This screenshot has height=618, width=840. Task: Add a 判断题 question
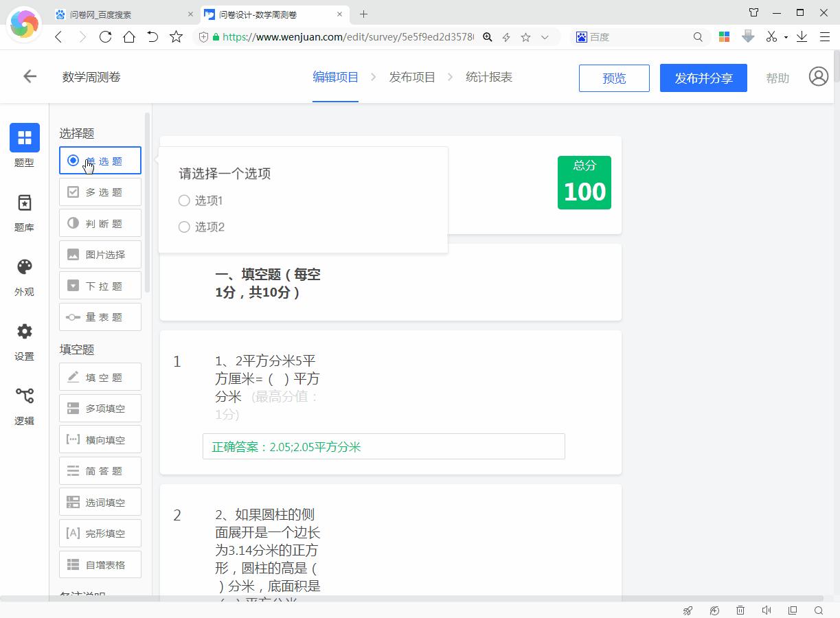pos(100,222)
